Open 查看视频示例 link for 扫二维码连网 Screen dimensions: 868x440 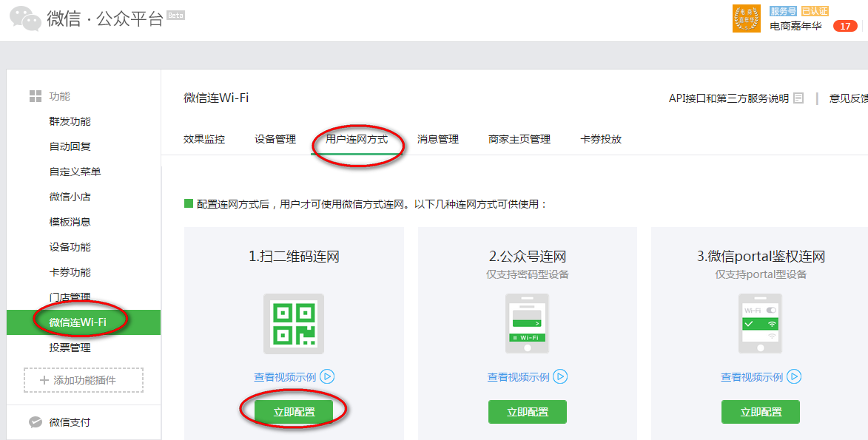(285, 377)
